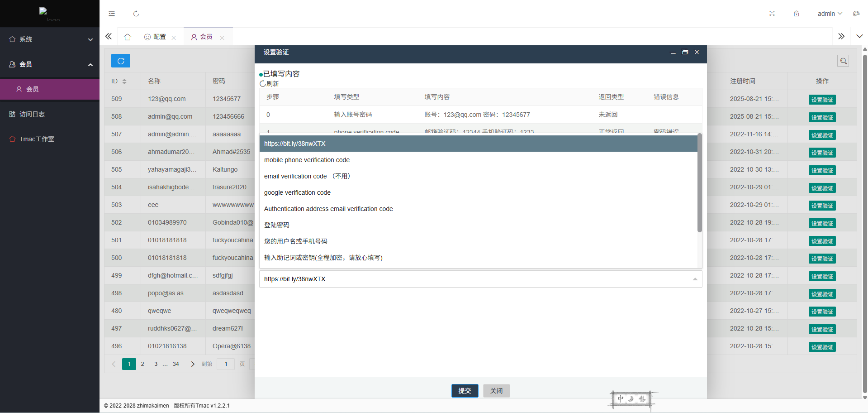Switch to the 配置 tab
This screenshot has width=868, height=413.
[156, 37]
